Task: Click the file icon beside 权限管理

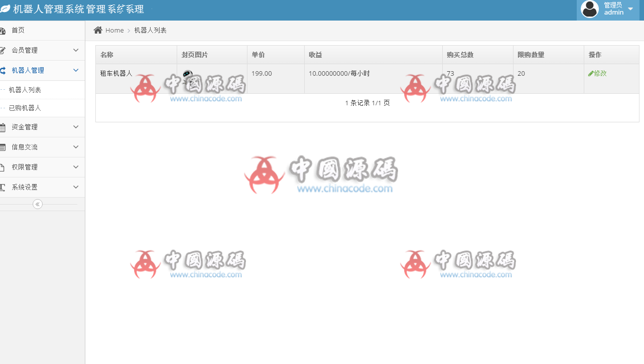Action: point(3,167)
